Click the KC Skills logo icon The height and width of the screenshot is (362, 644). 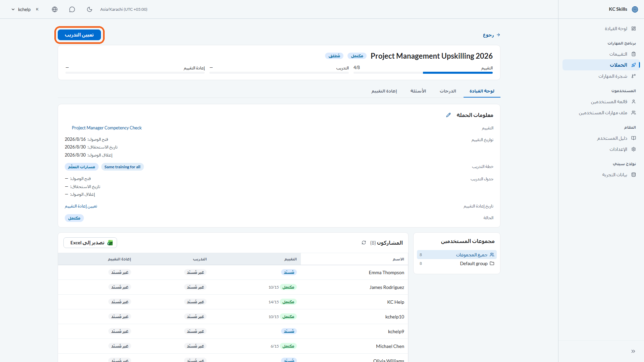[x=635, y=9]
